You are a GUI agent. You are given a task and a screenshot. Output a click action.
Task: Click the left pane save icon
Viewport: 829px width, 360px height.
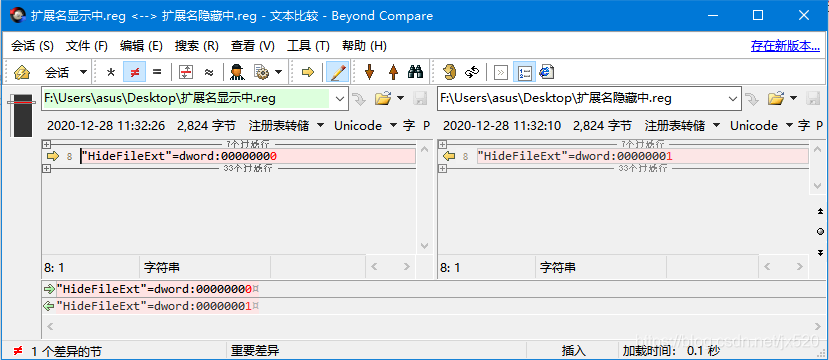point(419,98)
